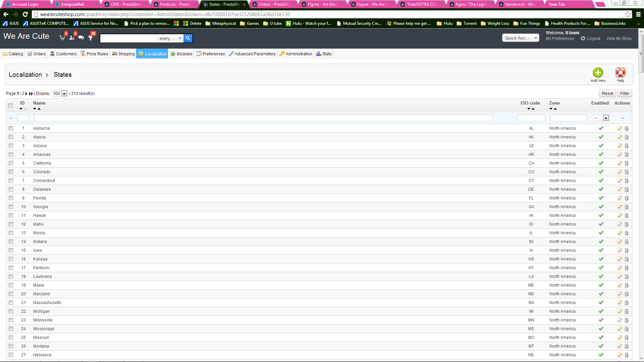Open the Advanced Parameters menu
This screenshot has height=362, width=644.
point(252,54)
